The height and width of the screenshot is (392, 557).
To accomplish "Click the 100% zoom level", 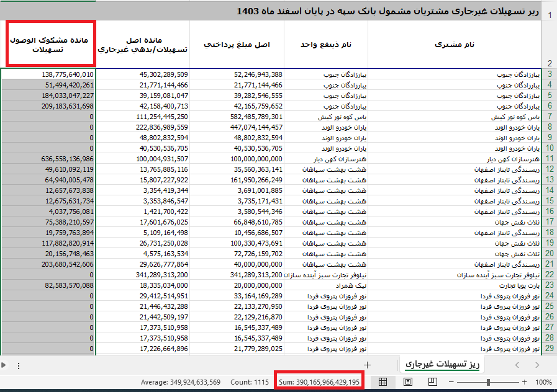I will point(543,382).
